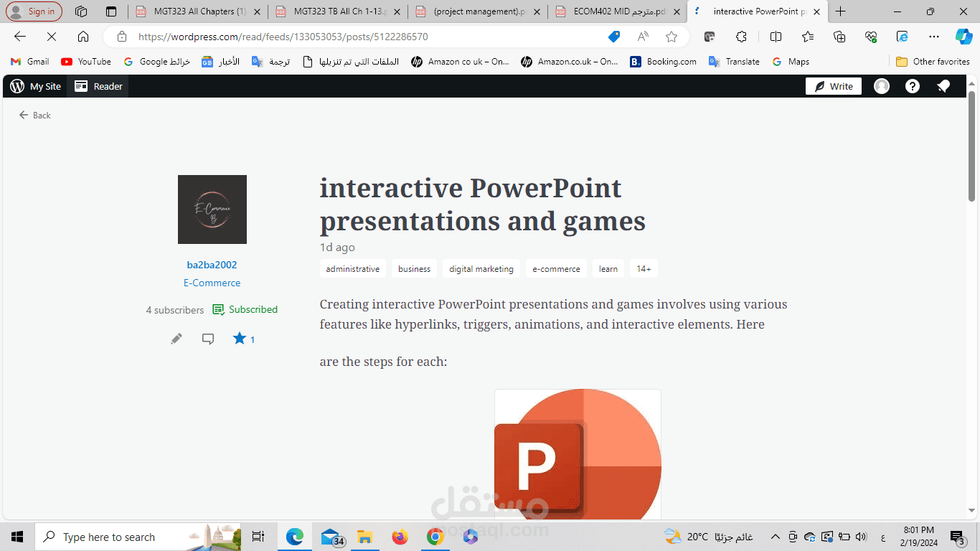This screenshot has height=551, width=980.
Task: Open the Reader section
Action: [x=99, y=86]
